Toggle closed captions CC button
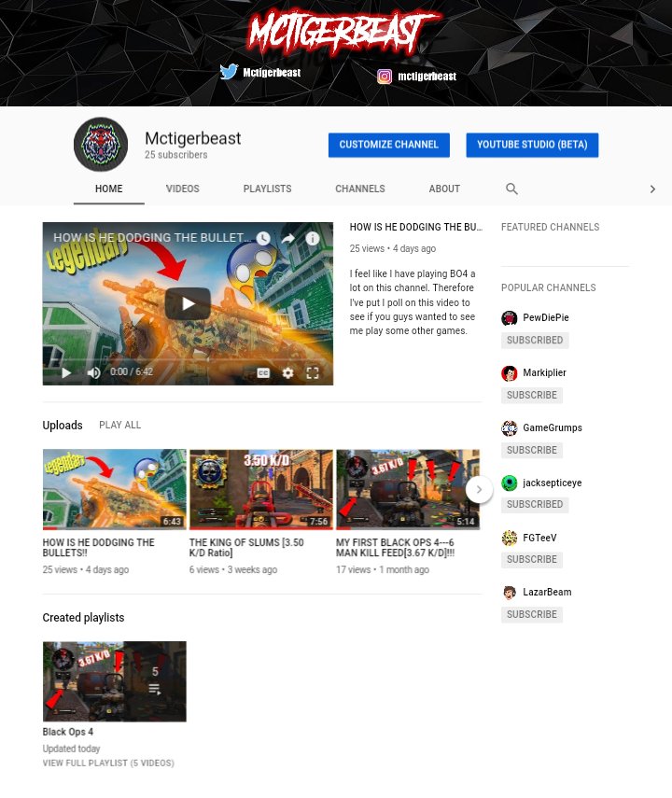This screenshot has width=672, height=798. point(263,373)
